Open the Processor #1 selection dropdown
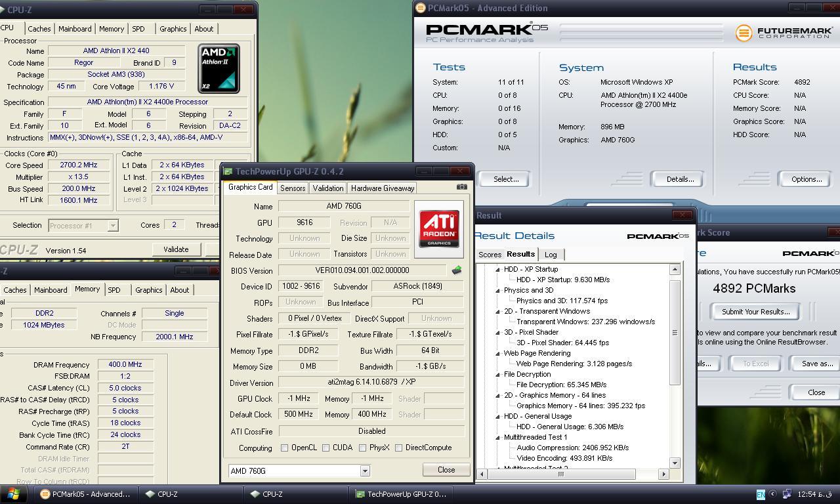This screenshot has width=840, height=504. tap(112, 225)
